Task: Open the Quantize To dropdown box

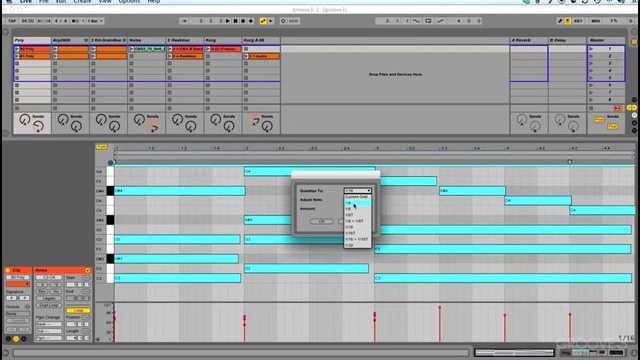Action: (x=358, y=191)
